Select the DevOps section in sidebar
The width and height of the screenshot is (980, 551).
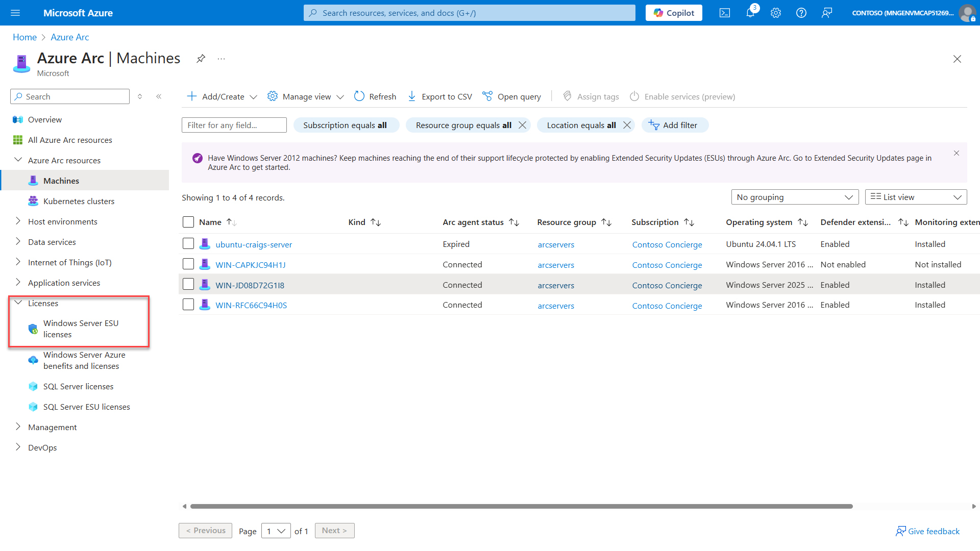pyautogui.click(x=42, y=447)
